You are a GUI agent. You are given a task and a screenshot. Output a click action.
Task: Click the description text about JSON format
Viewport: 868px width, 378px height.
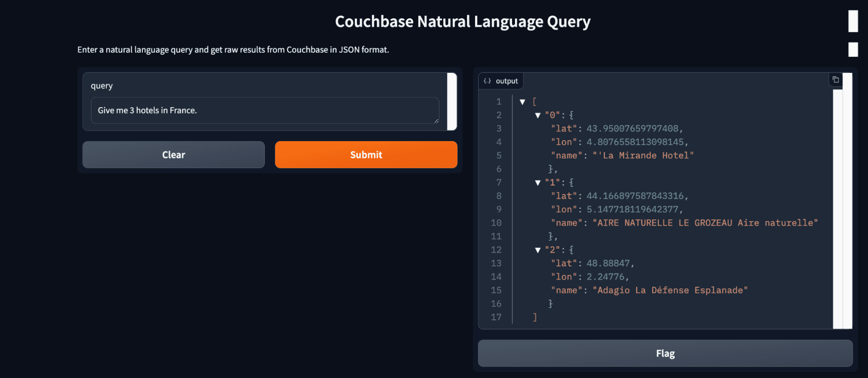233,50
